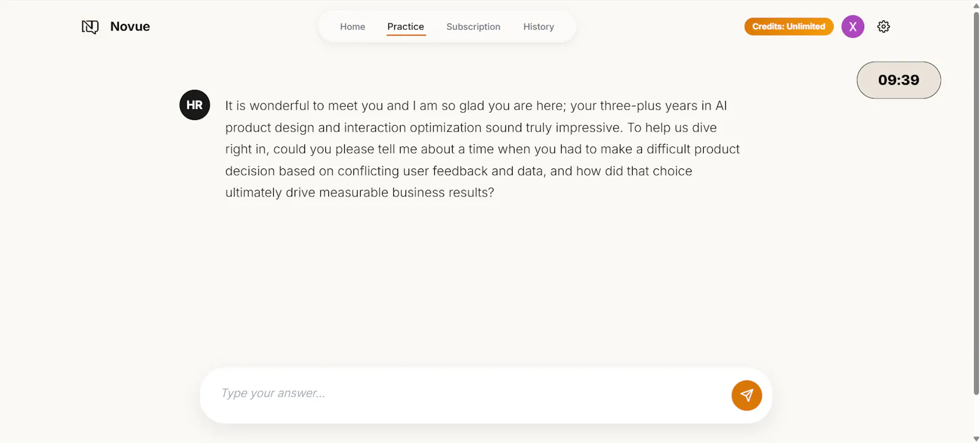Go to the Home tab
This screenshot has height=443, width=980.
tap(353, 26)
